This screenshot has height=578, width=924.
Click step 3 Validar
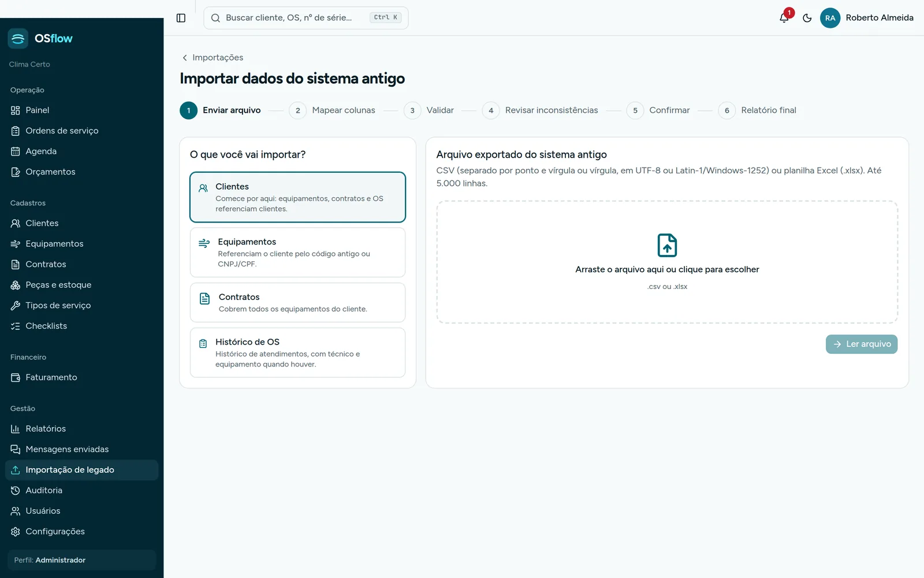click(429, 110)
